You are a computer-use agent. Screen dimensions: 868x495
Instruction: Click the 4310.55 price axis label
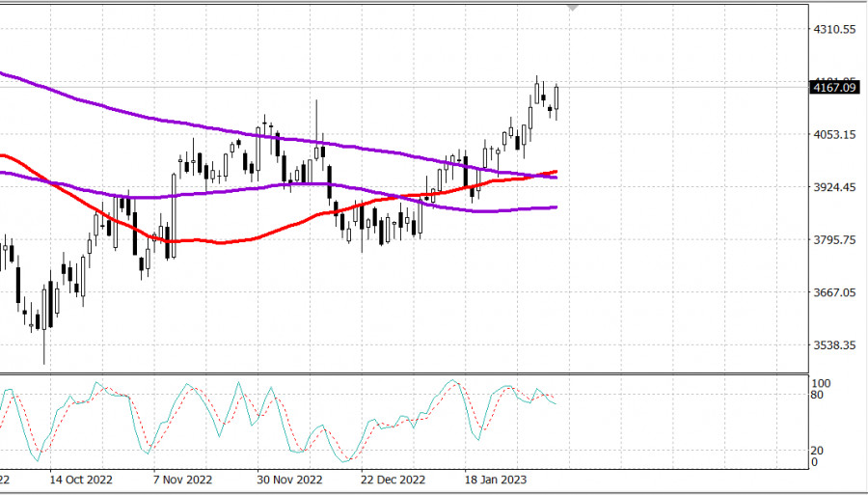(835, 30)
